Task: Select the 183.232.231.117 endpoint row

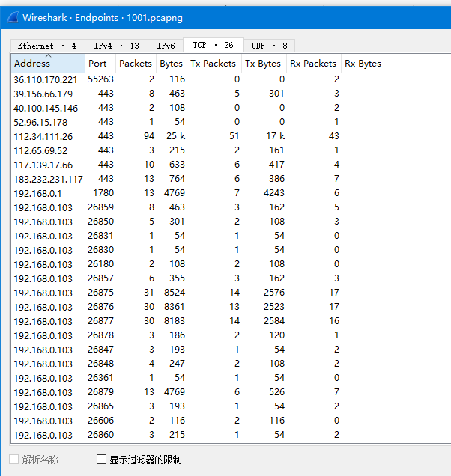Action: click(231, 179)
